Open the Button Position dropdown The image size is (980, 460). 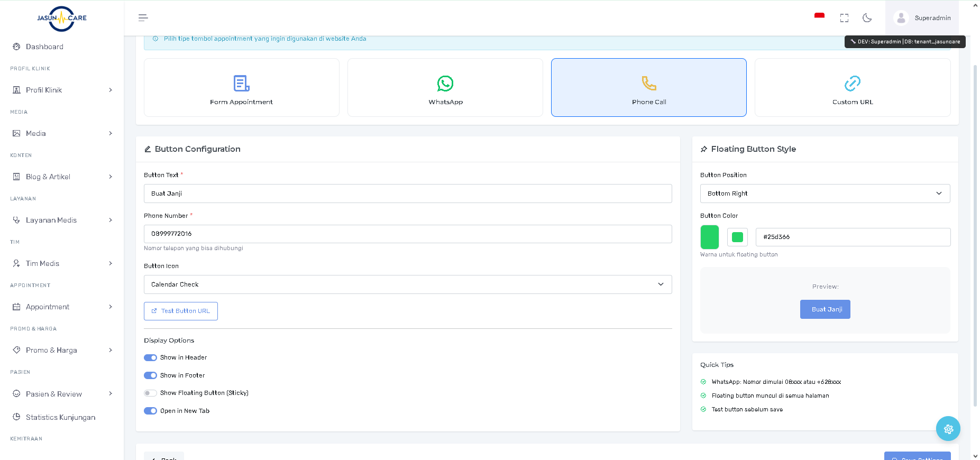(825, 194)
